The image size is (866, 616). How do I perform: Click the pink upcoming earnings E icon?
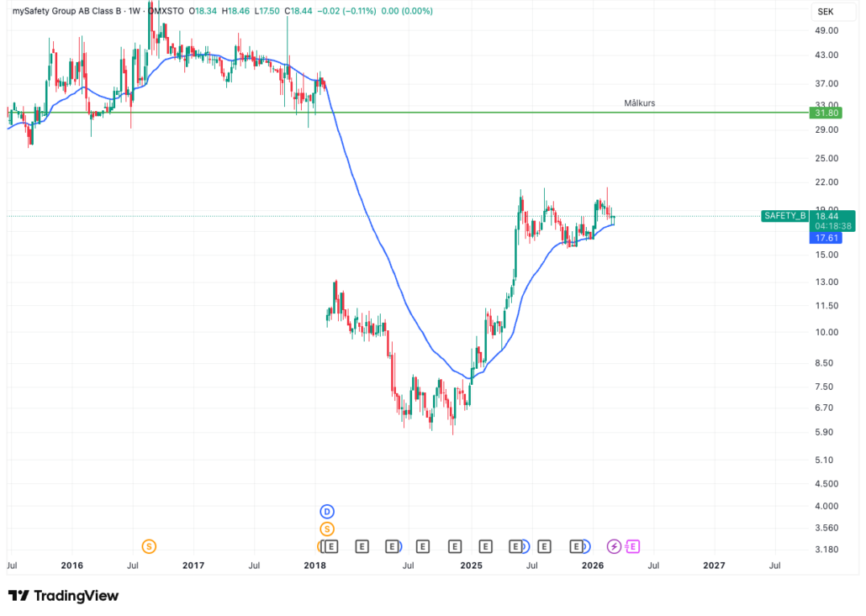click(633, 546)
